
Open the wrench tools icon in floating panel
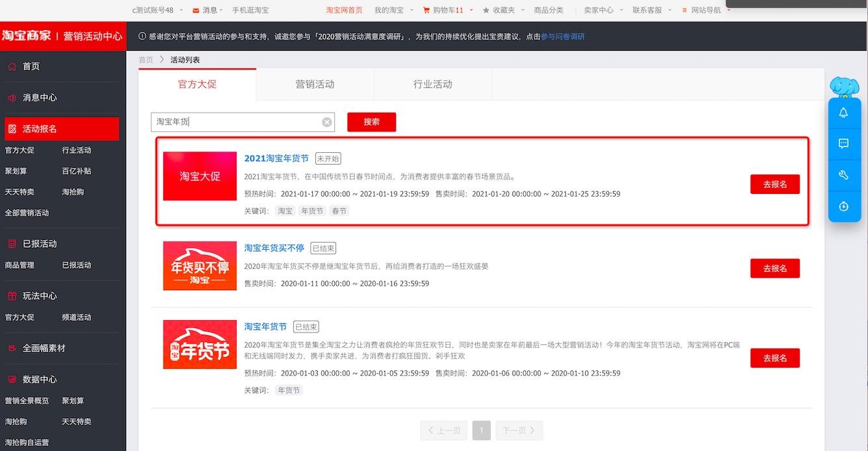[843, 175]
